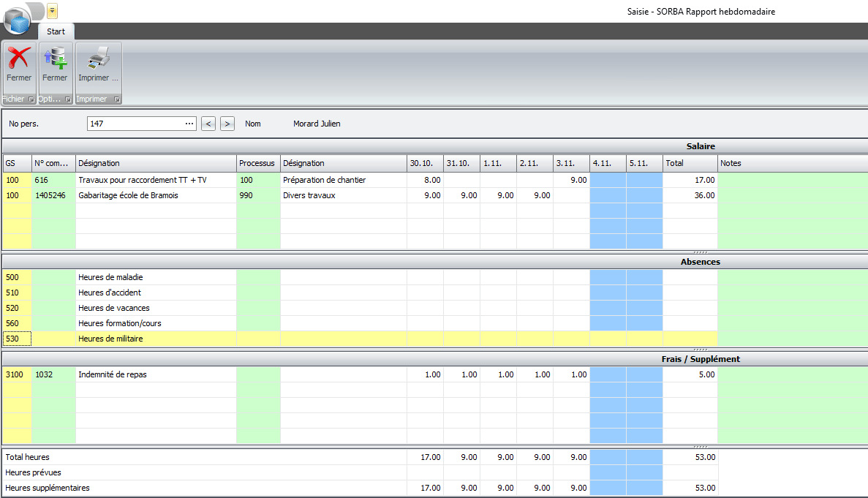The width and height of the screenshot is (868, 498).
Task: Select the 'Divers travaux' cell
Action: [344, 195]
